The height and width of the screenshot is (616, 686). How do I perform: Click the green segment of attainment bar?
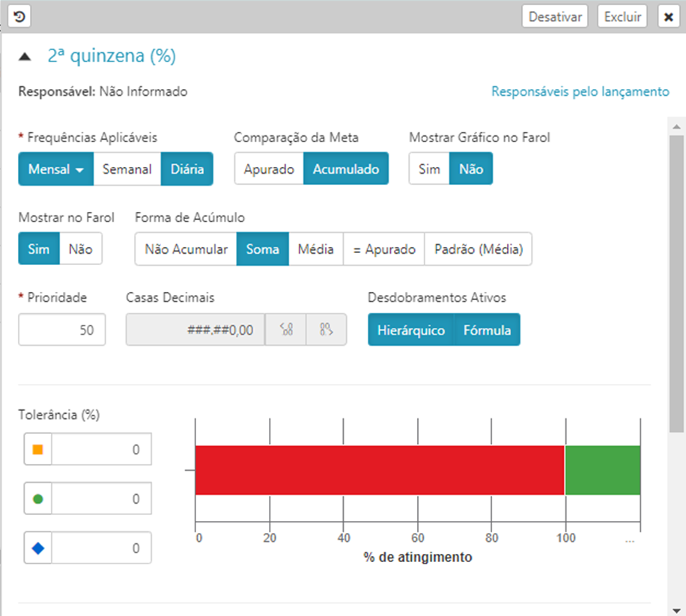point(603,470)
